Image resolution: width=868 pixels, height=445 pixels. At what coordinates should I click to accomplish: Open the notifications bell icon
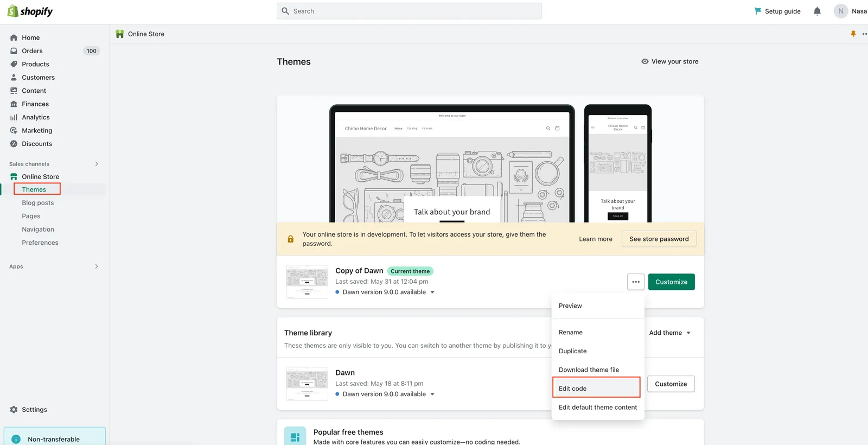[817, 11]
